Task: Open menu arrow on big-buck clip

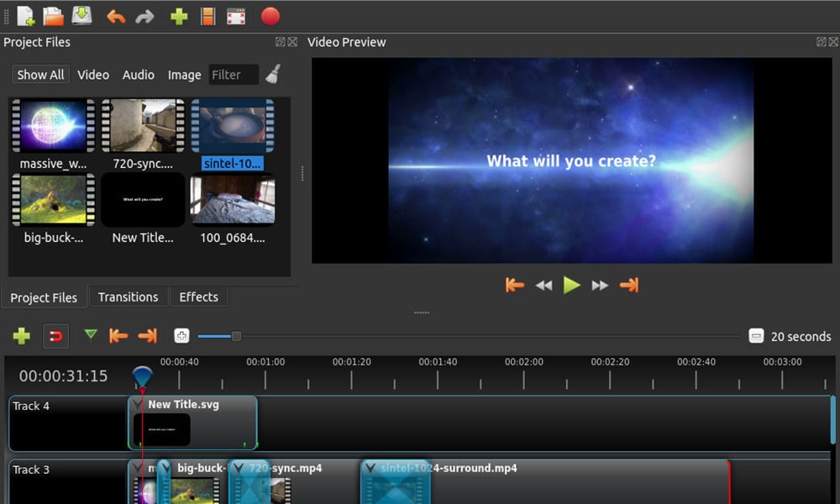Action: 166,468
